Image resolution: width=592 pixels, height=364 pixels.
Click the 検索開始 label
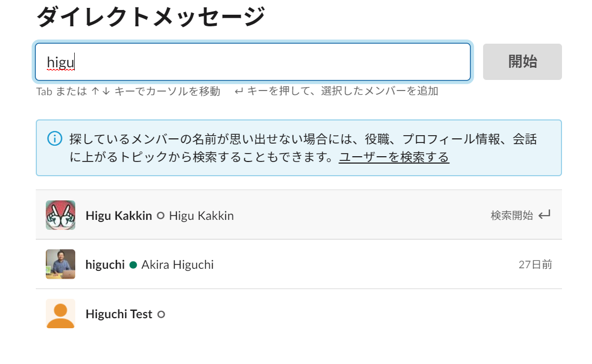coord(511,215)
